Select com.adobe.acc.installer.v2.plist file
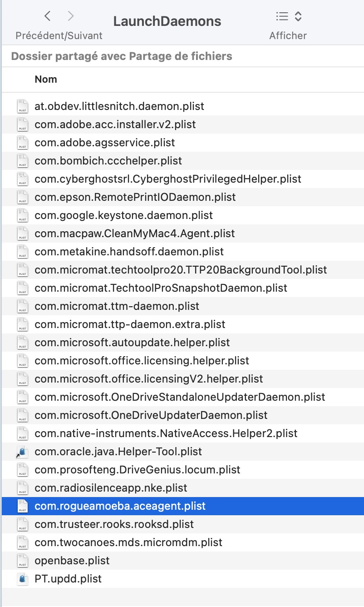The height and width of the screenshot is (607, 364). (115, 124)
